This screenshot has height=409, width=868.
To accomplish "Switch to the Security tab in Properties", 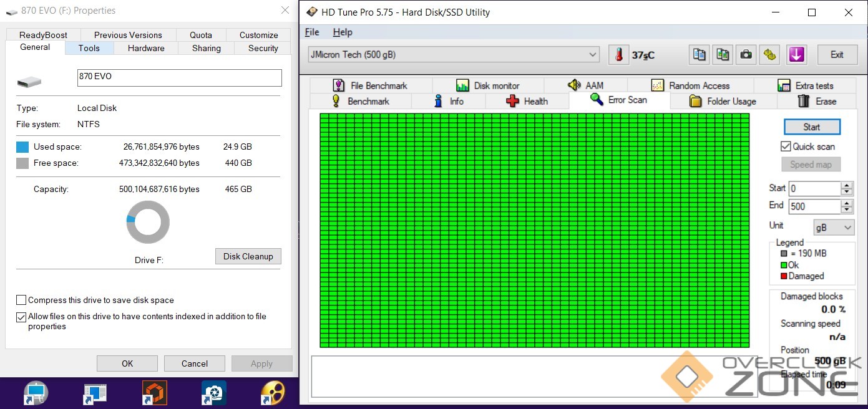I will 263,48.
